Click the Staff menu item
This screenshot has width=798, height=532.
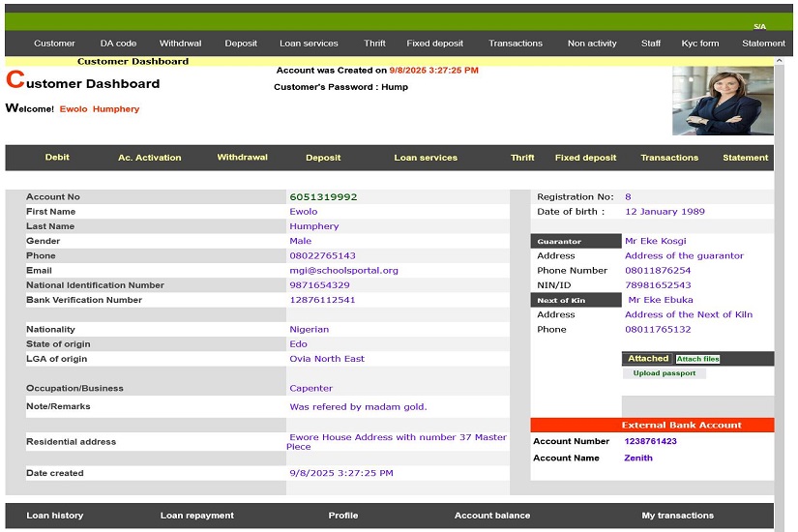click(651, 44)
